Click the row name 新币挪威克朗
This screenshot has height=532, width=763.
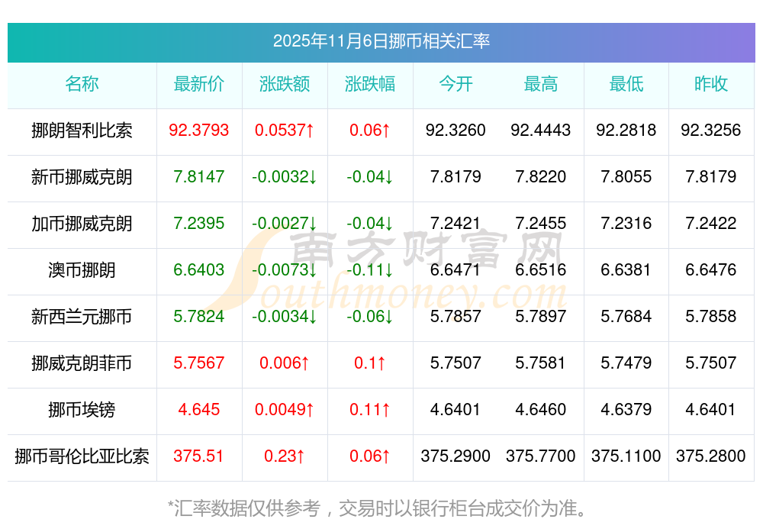tap(82, 176)
